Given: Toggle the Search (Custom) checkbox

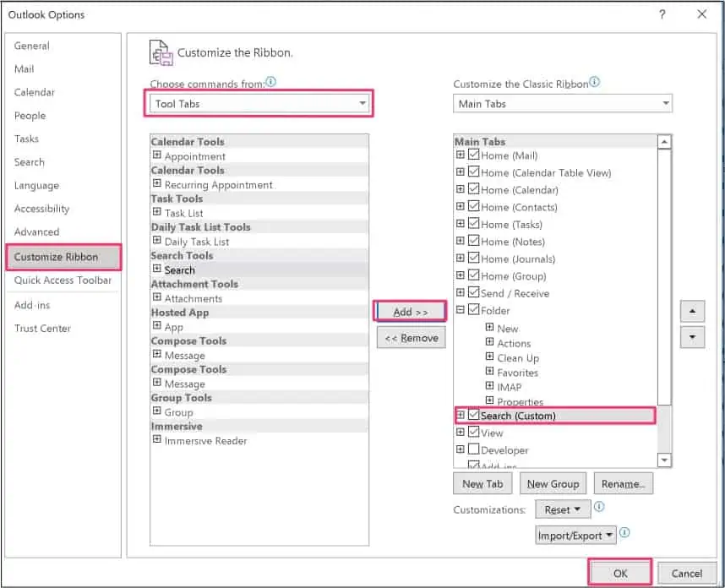Looking at the screenshot, I should [x=473, y=415].
